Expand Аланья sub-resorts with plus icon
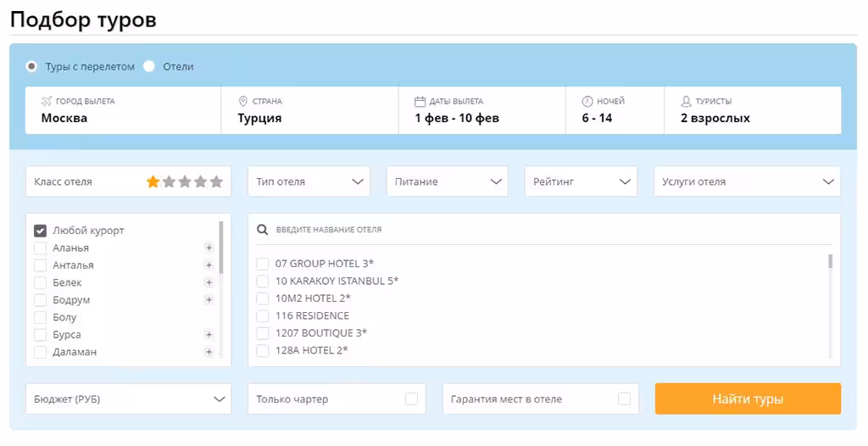 coord(209,248)
